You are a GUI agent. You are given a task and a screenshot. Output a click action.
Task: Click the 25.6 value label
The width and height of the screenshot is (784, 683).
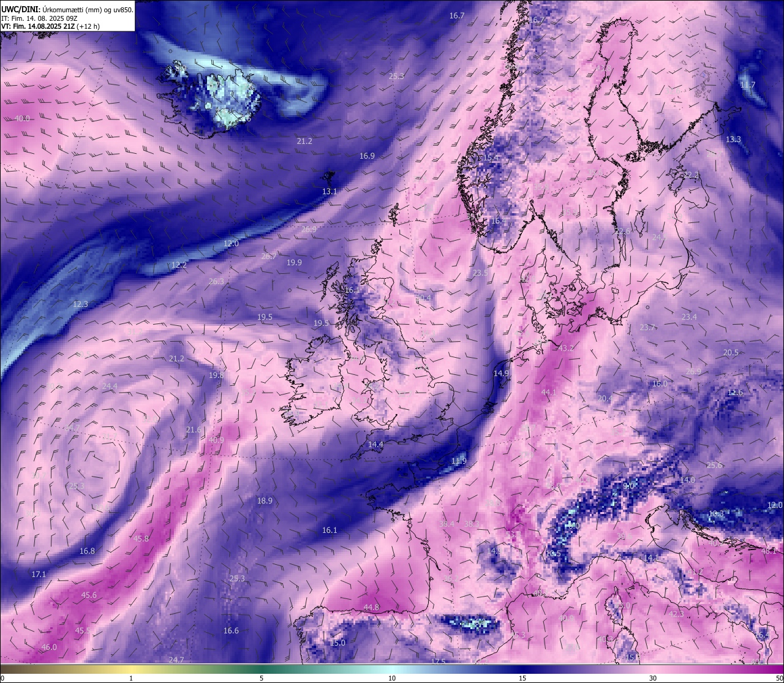(x=714, y=466)
